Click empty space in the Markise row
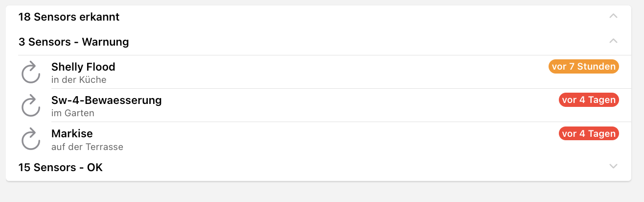Image resolution: width=644 pixels, height=202 pixels. 318,139
